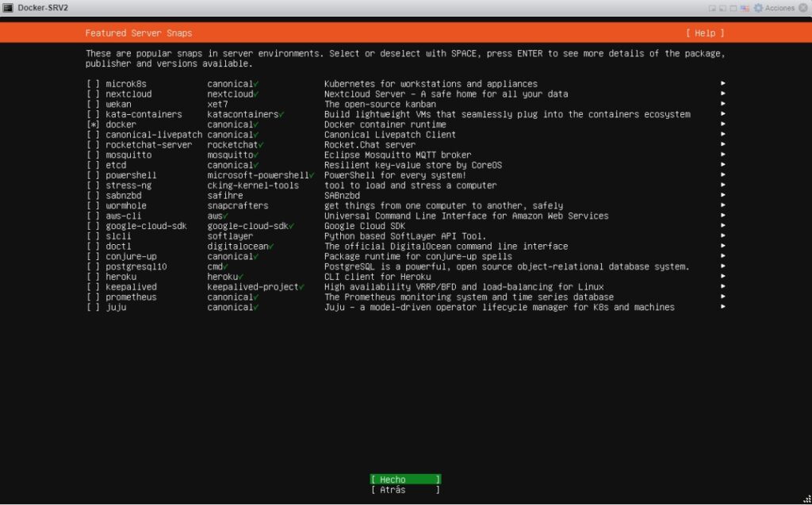The image size is (812, 505).
Task: Click the first monitor icon in console toolbar
Action: [712, 7]
